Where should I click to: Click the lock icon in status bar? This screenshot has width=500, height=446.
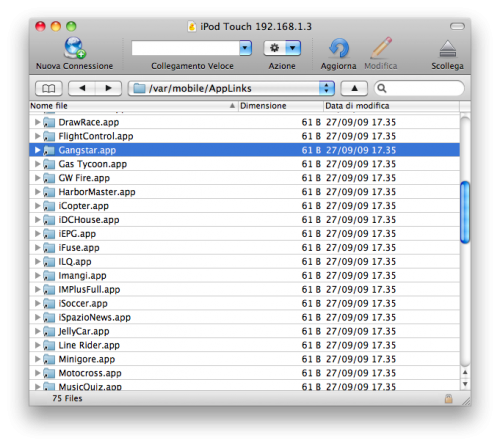click(x=449, y=399)
